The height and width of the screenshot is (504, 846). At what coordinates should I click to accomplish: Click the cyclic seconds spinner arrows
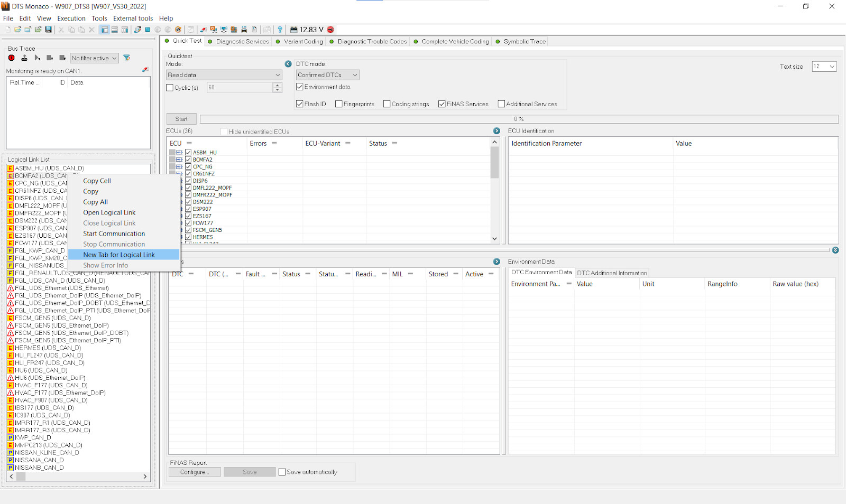pyautogui.click(x=278, y=88)
